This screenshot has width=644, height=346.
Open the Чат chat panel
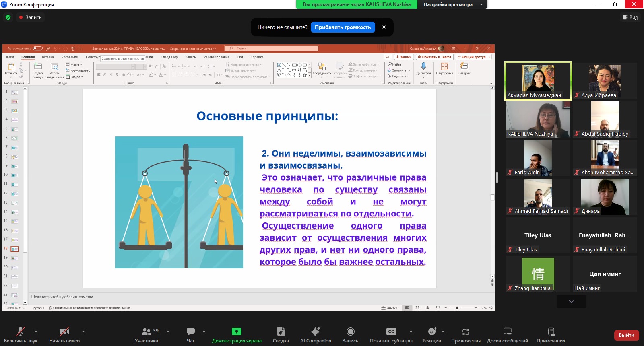[x=191, y=332]
